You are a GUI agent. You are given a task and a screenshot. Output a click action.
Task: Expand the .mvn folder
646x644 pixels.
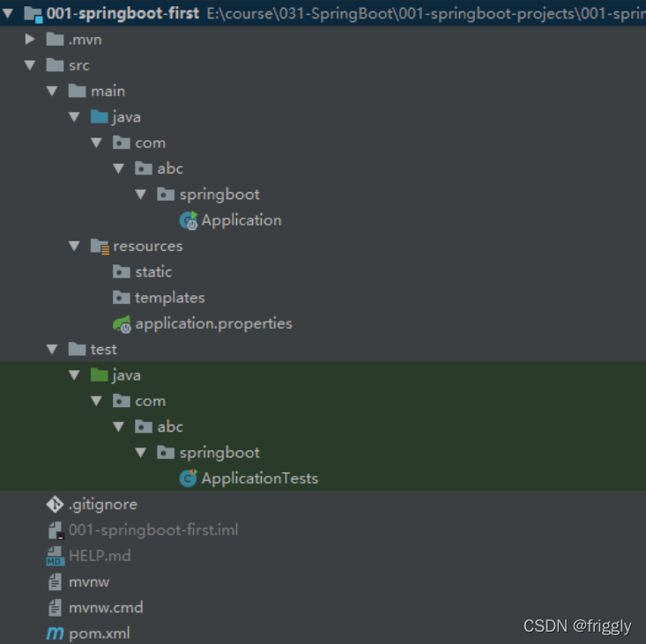[x=30, y=39]
